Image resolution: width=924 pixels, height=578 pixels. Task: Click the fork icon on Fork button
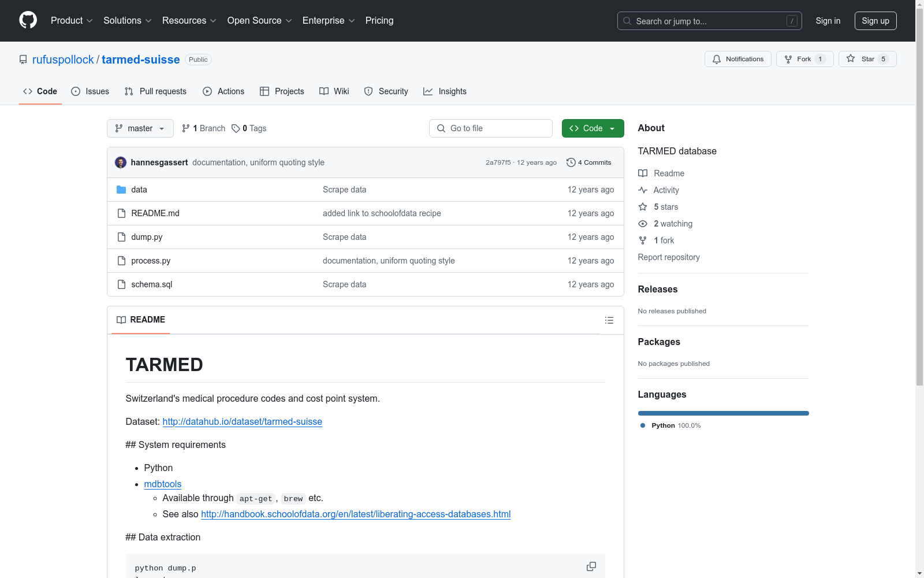pyautogui.click(x=788, y=59)
